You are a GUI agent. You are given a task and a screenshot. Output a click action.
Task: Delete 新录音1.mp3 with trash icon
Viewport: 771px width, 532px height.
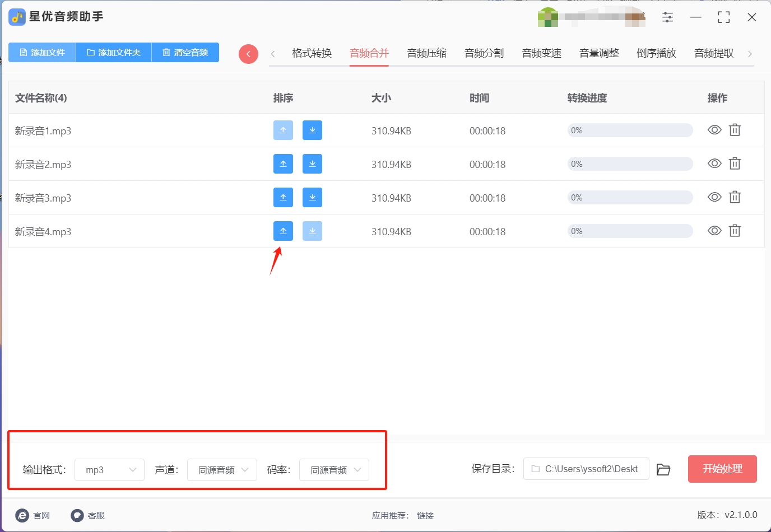[x=735, y=130]
